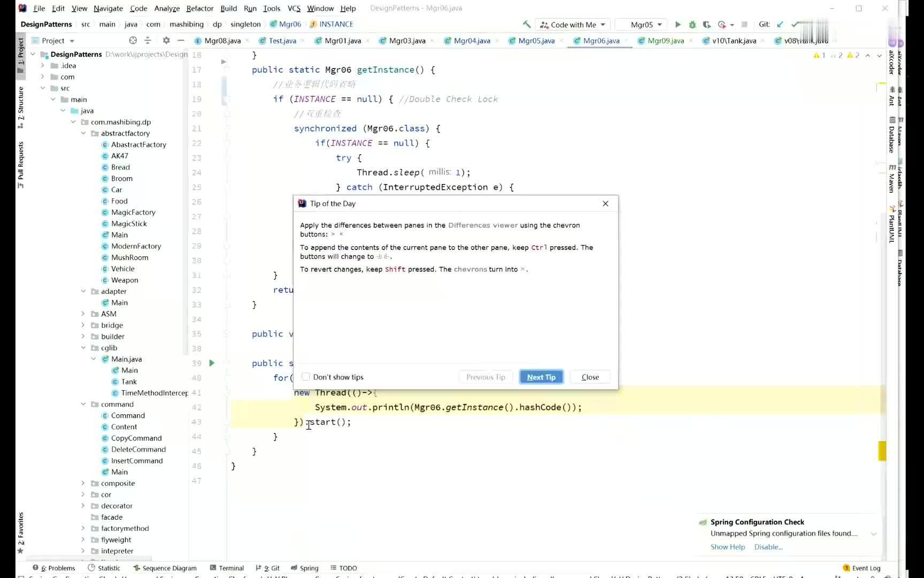Collapse all in Project panel
The width and height of the screenshot is (924, 578).
(148, 41)
